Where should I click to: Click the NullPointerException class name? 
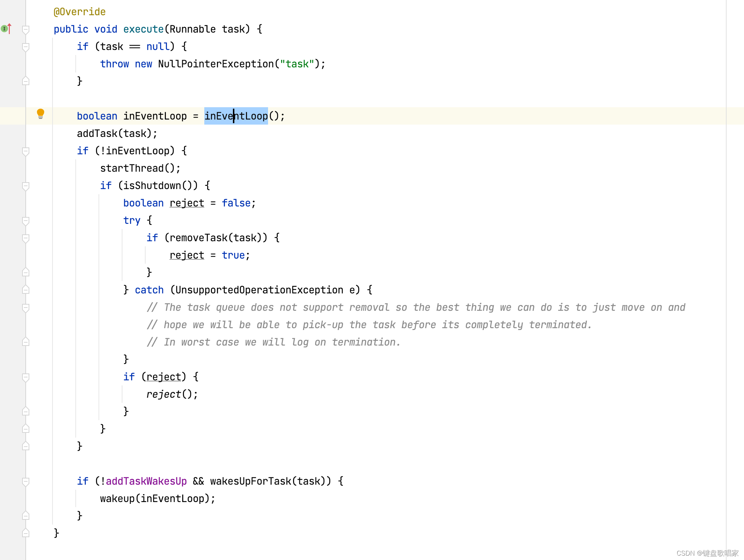tap(216, 64)
